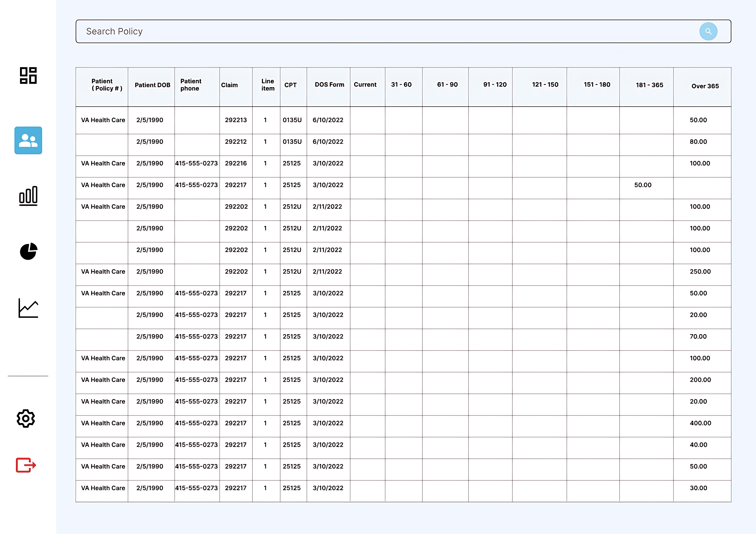Click the 30.00 amount in Over 365
756x534 pixels.
point(698,488)
